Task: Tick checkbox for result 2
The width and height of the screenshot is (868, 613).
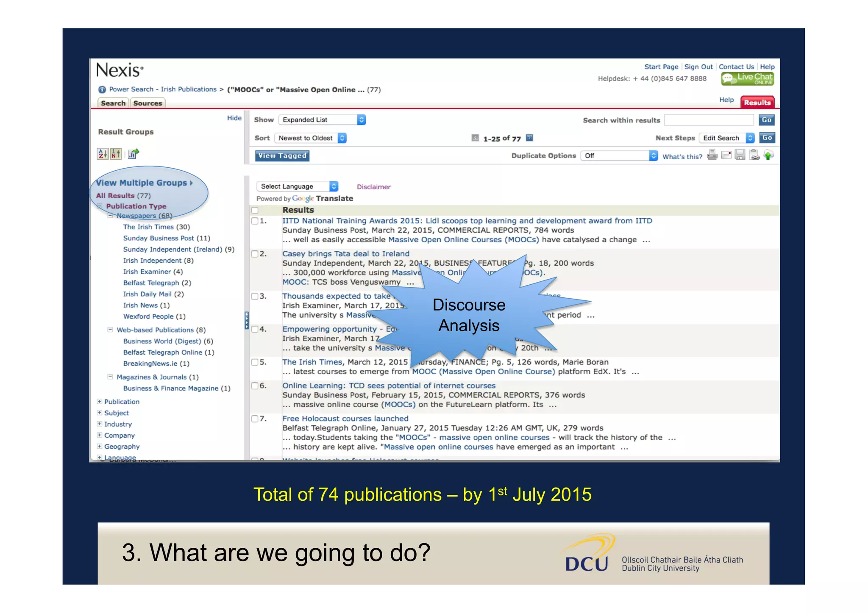Action: [x=255, y=254]
